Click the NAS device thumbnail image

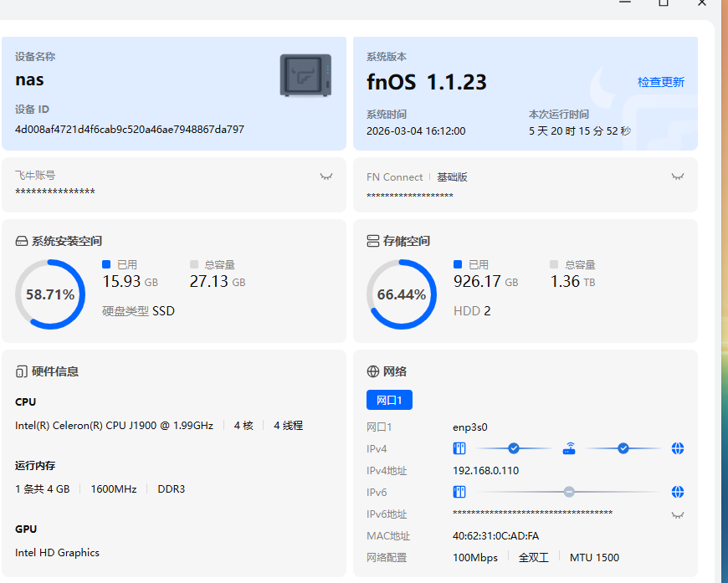[305, 75]
